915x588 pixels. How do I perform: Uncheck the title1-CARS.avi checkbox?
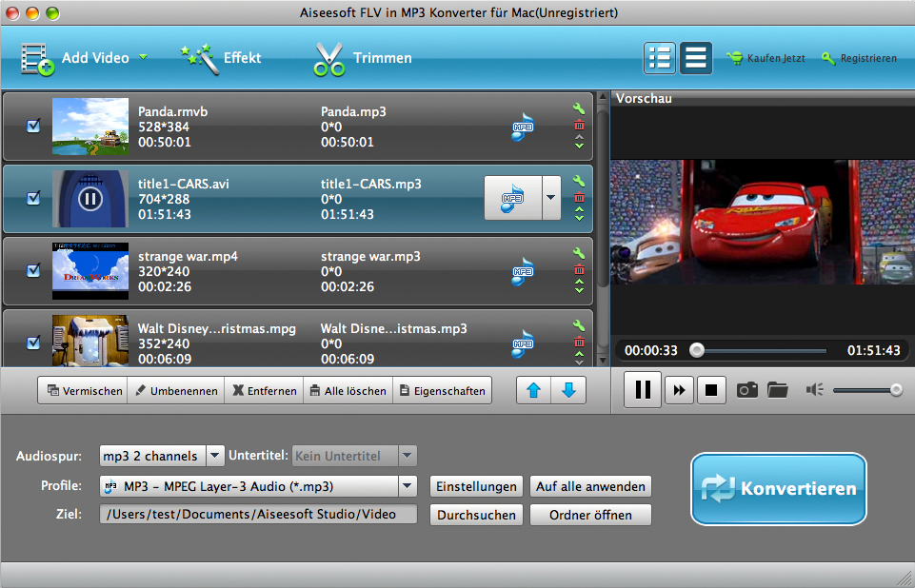[34, 198]
